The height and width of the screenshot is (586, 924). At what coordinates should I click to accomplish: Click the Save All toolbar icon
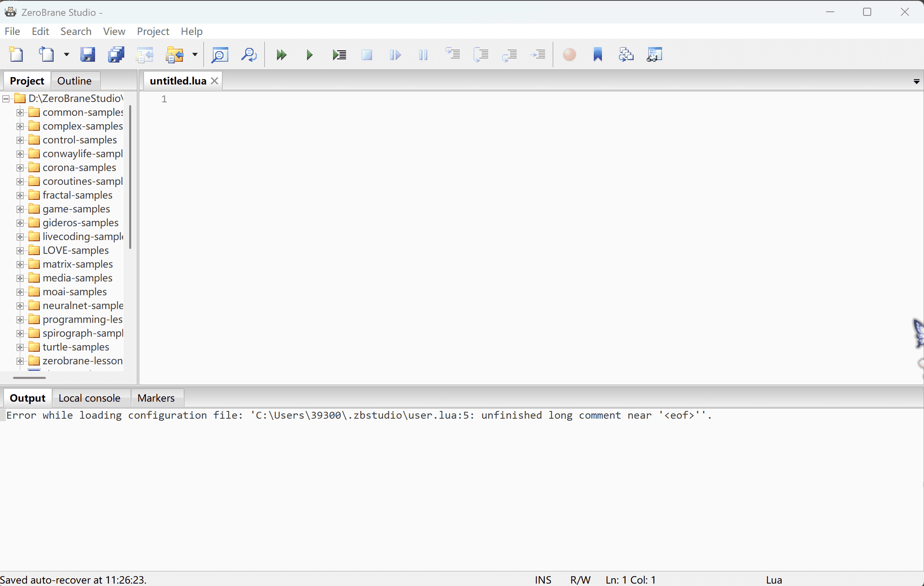coord(116,54)
